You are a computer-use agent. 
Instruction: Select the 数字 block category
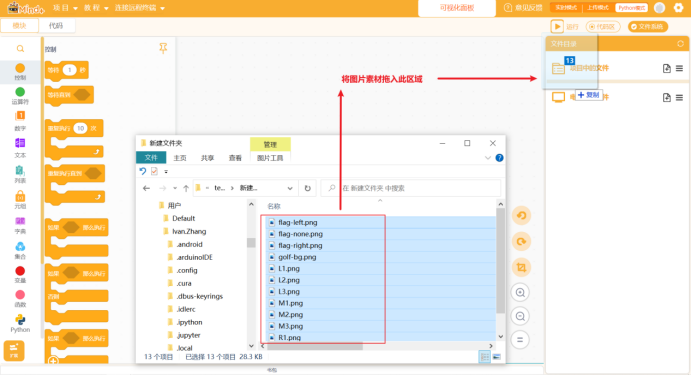click(x=20, y=121)
